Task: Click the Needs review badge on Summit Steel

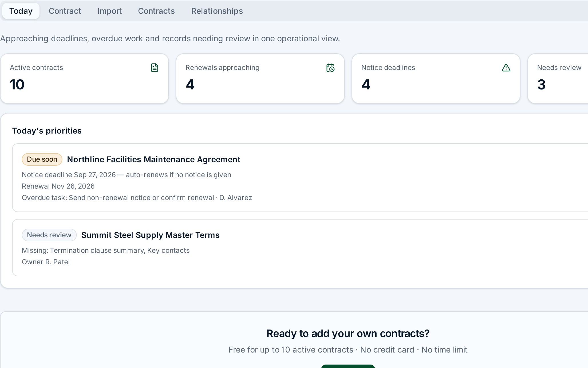Action: tap(49, 235)
